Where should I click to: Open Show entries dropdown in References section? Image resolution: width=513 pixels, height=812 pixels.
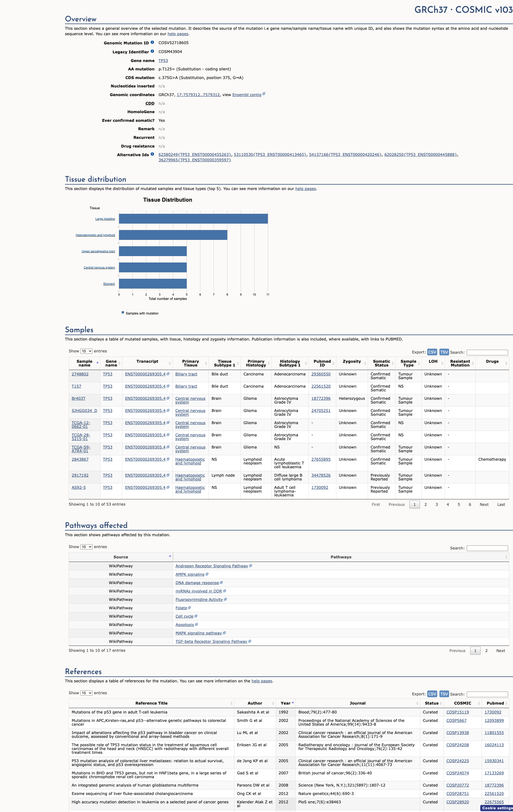[x=86, y=693]
